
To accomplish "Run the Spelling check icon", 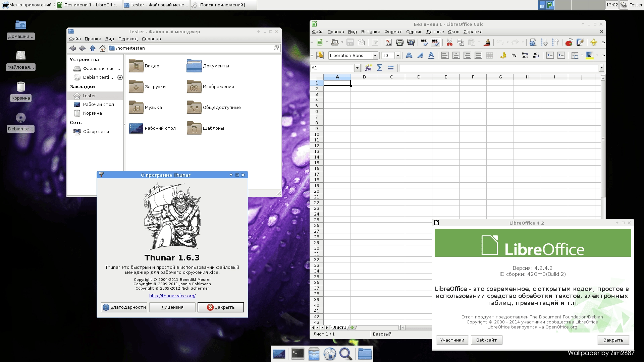I will [424, 42].
